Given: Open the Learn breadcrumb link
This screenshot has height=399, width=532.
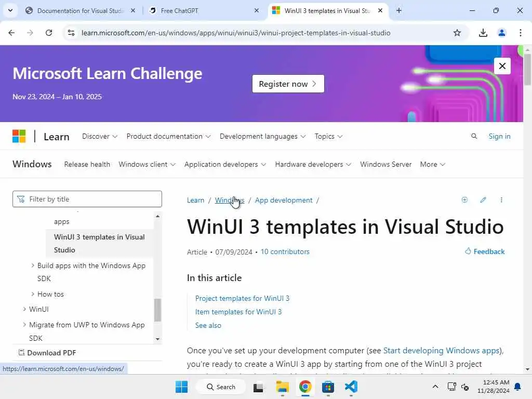Looking at the screenshot, I should point(195,200).
